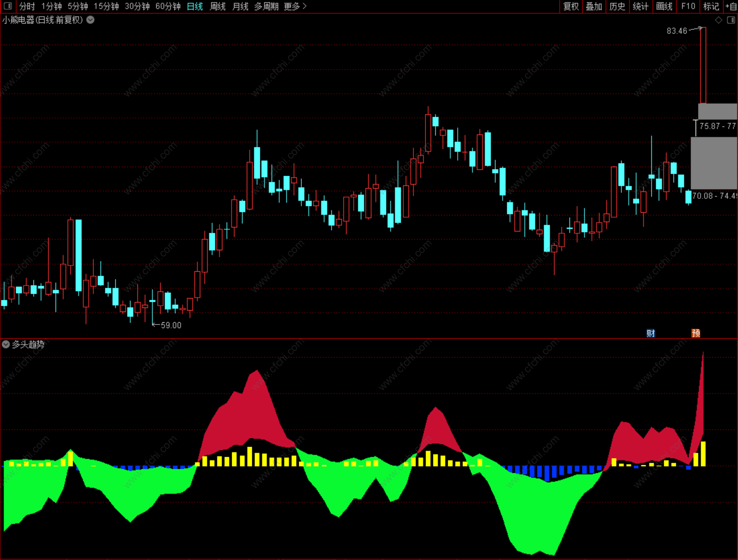Click the 标记 mark button
The image size is (738, 560).
(x=711, y=6)
